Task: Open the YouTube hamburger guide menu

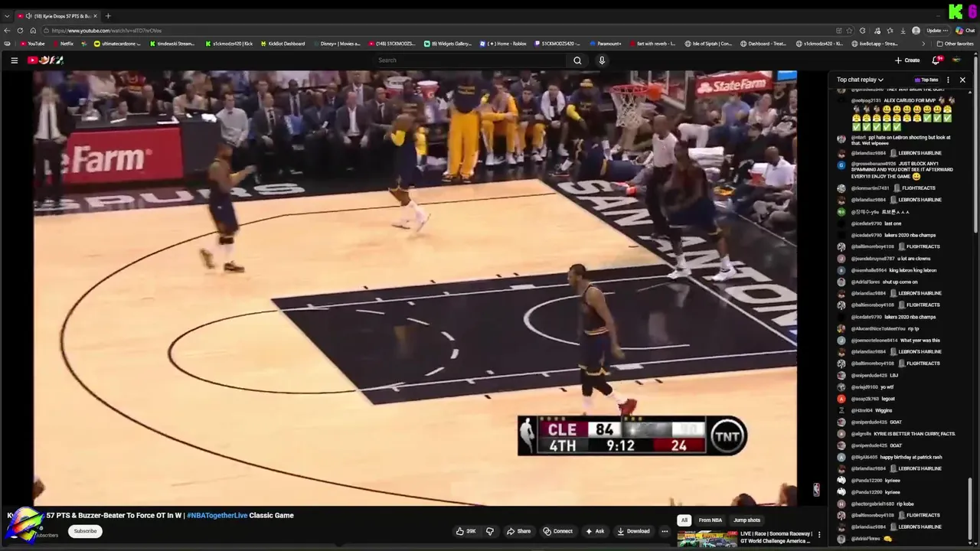Action: click(14, 60)
